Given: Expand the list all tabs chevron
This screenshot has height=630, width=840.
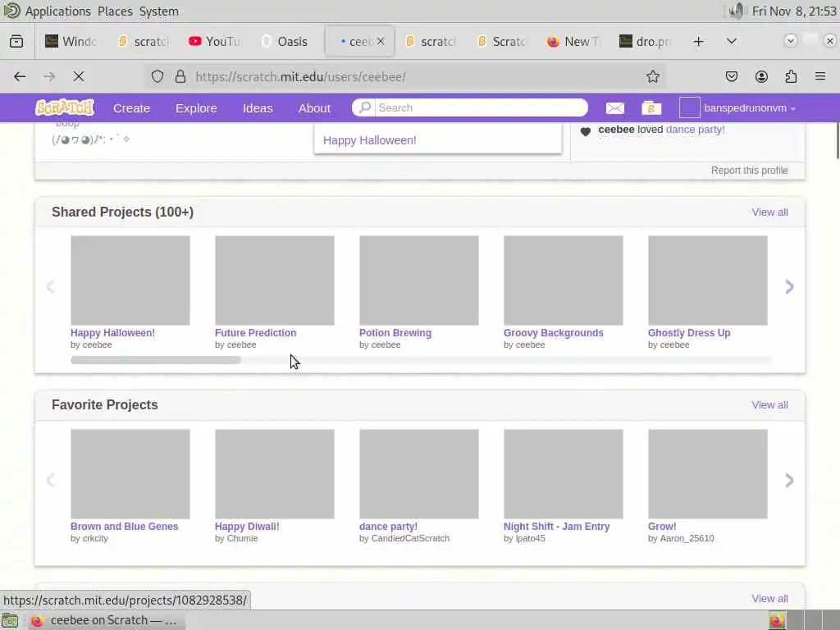Looking at the screenshot, I should point(731,41).
